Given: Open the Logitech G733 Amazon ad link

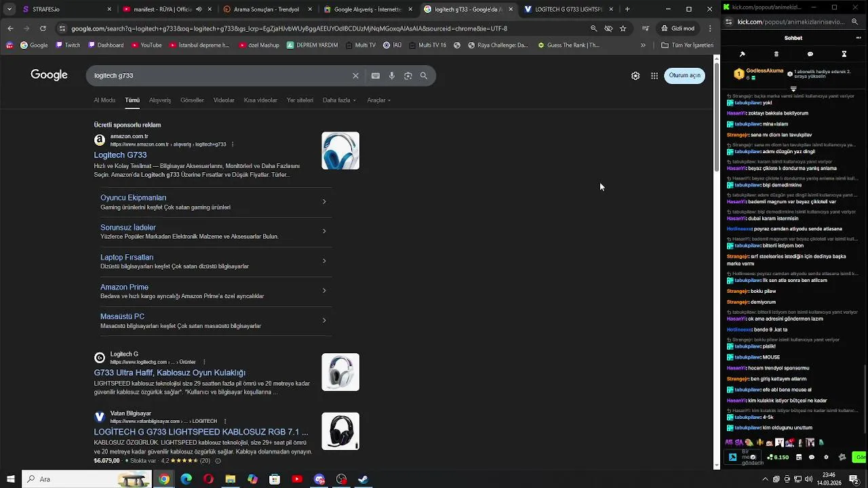Looking at the screenshot, I should point(120,155).
